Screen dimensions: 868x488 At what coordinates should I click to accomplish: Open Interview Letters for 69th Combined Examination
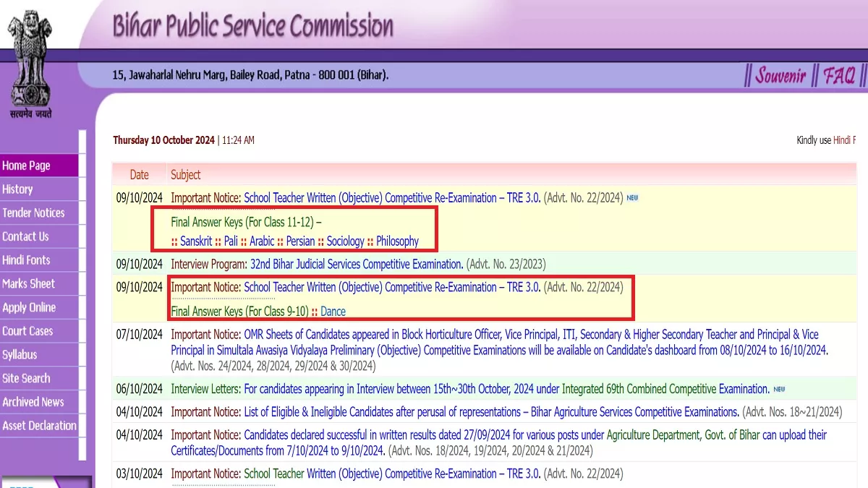[506, 389]
